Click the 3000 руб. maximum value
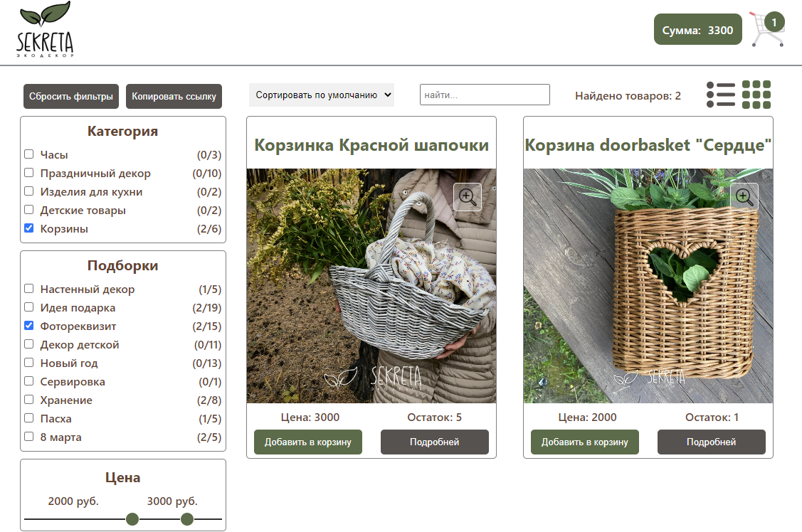This screenshot has width=802, height=532. pyautogui.click(x=172, y=501)
